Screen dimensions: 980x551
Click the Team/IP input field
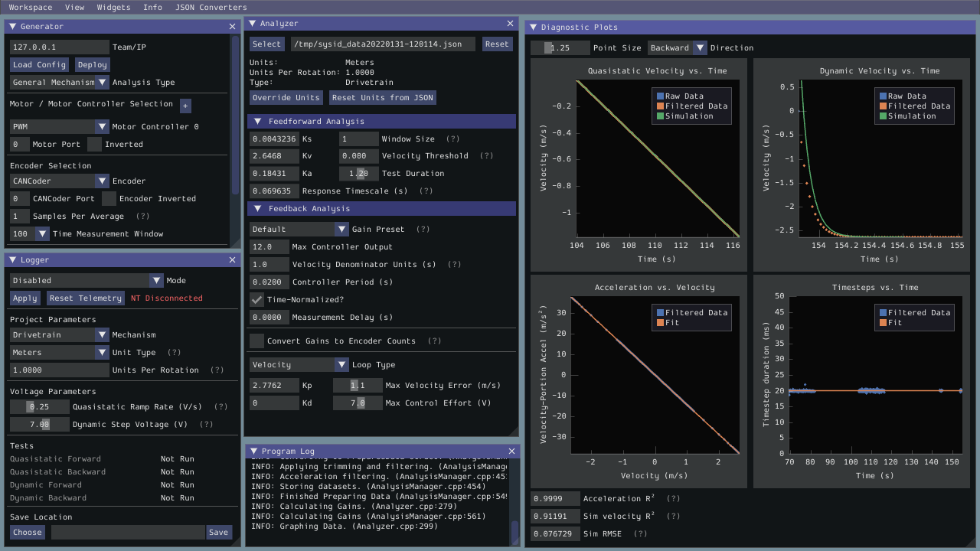(59, 47)
